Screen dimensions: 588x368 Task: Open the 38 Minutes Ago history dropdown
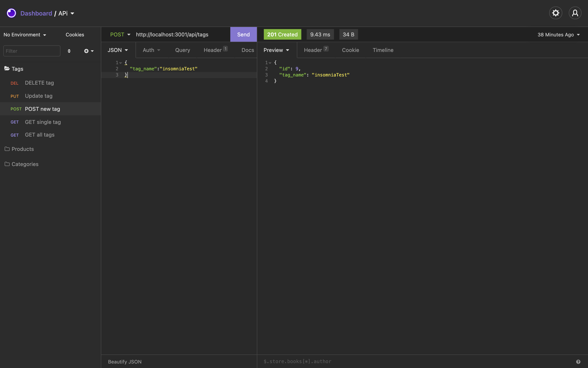(x=559, y=35)
